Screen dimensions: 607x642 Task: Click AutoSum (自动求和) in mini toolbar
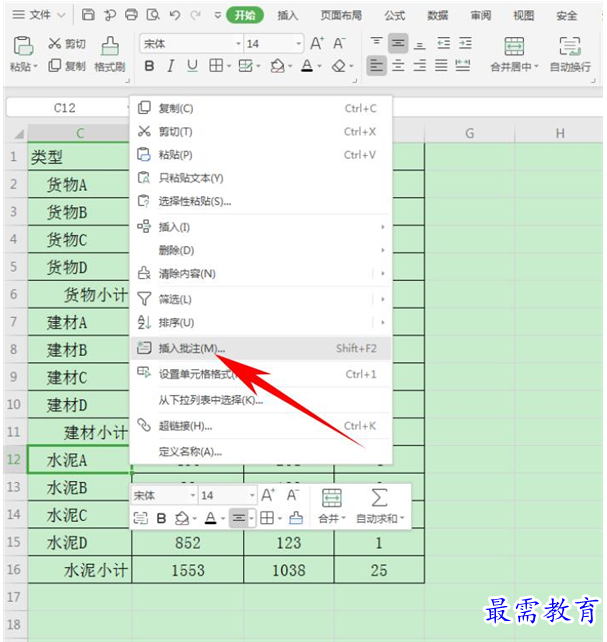pos(380,506)
